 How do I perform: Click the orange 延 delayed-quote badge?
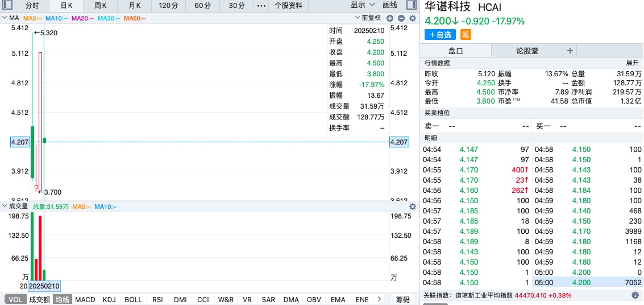tap(466, 35)
